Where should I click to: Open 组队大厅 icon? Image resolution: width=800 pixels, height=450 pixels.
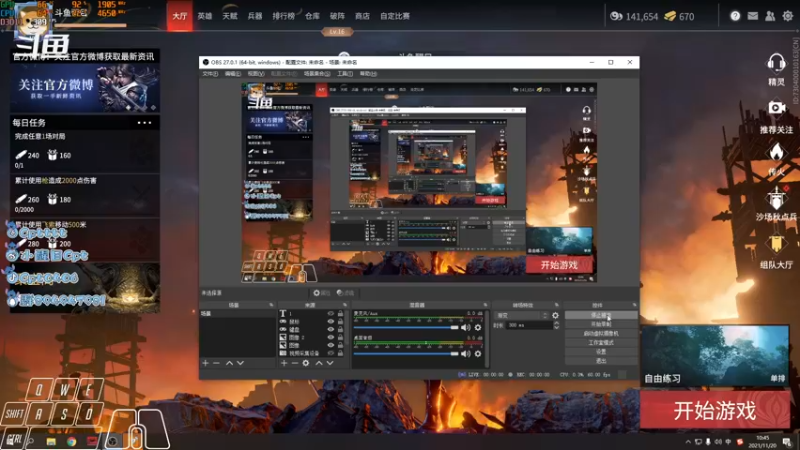point(776,244)
